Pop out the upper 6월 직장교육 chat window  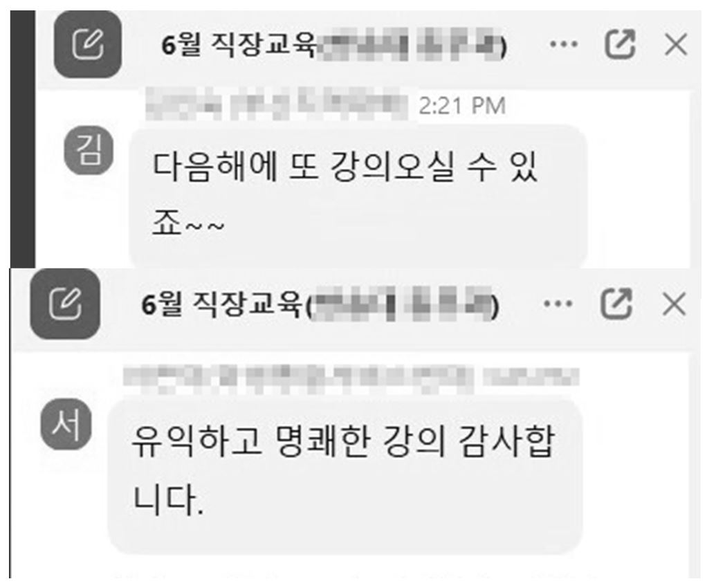pyautogui.click(x=620, y=44)
